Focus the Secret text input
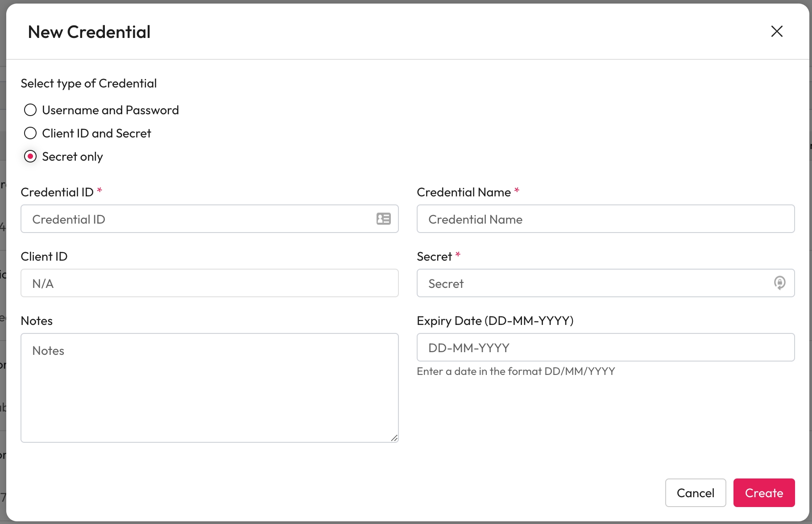The height and width of the screenshot is (524, 812). (x=593, y=283)
